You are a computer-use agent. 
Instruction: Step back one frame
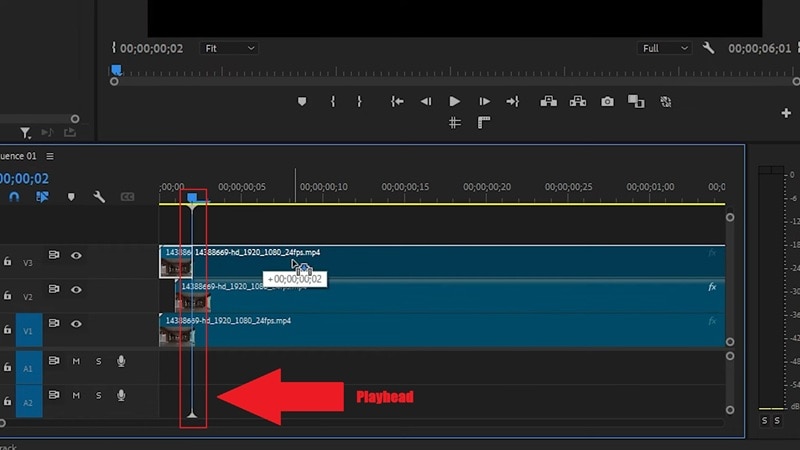click(426, 102)
